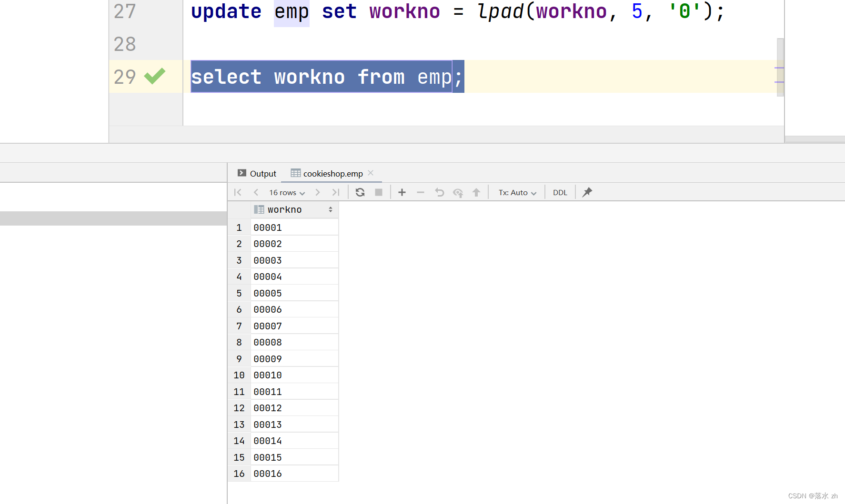845x504 pixels.
Task: Select cell with value 00011
Action: coord(294,392)
